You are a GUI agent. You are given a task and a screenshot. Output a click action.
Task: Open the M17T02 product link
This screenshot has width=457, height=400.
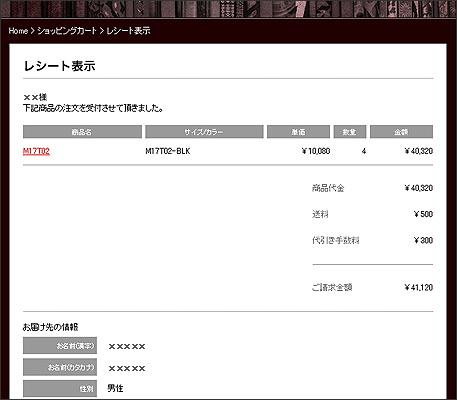click(36, 151)
